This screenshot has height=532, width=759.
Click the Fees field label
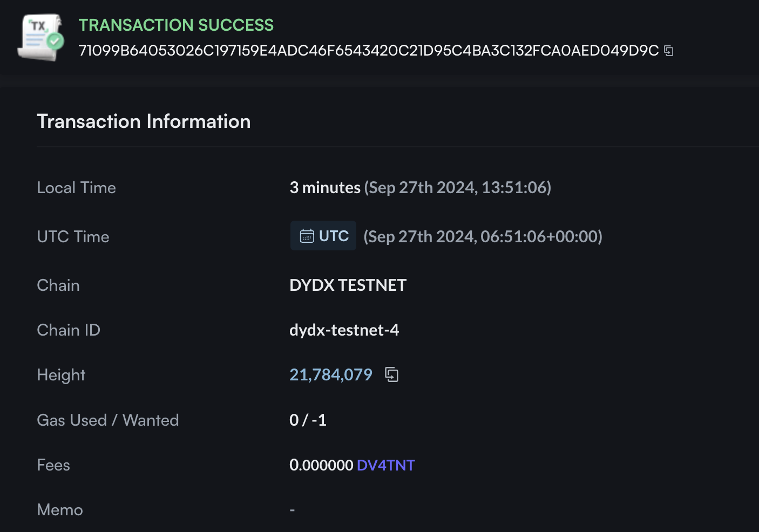point(53,465)
